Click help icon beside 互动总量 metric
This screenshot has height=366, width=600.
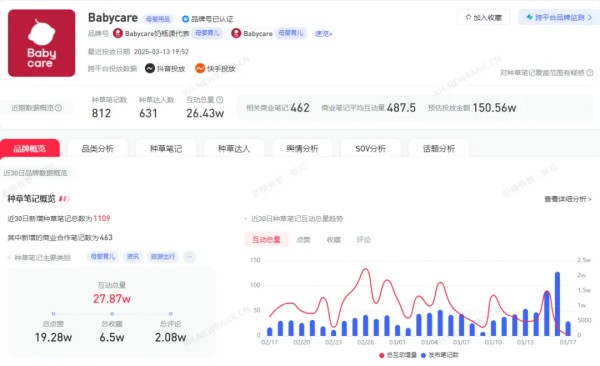[x=220, y=100]
